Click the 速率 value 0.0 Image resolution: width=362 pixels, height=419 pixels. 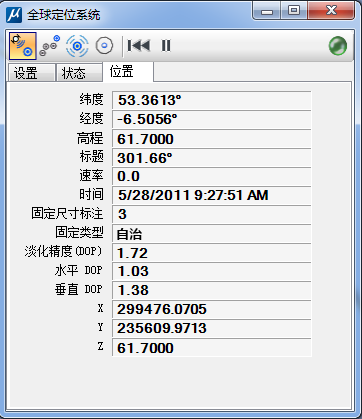212,176
